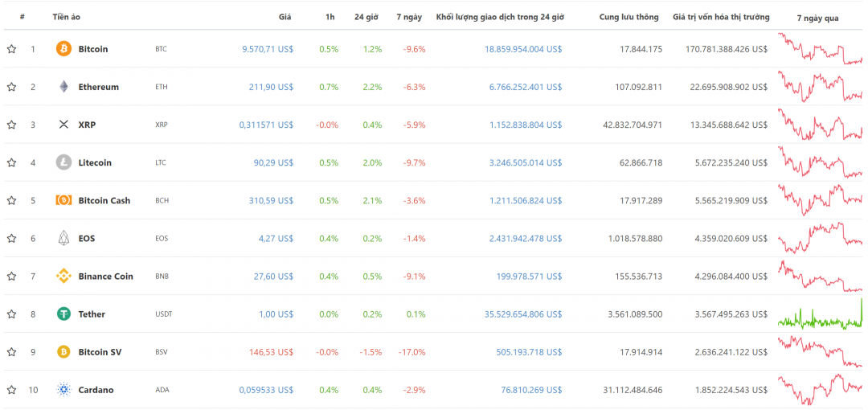Click EOS volume 2.431.942.478 US$
Viewport: 868px width, 410px height.
click(x=526, y=238)
